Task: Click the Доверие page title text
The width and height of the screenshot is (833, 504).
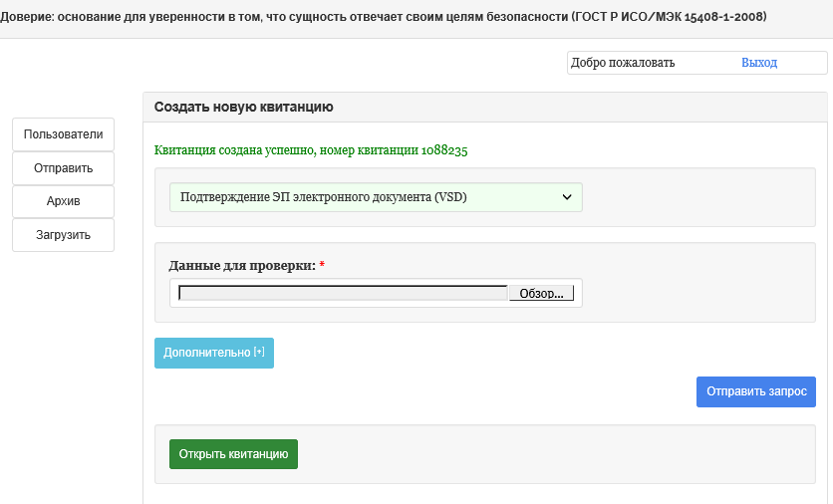Action: tap(397, 18)
